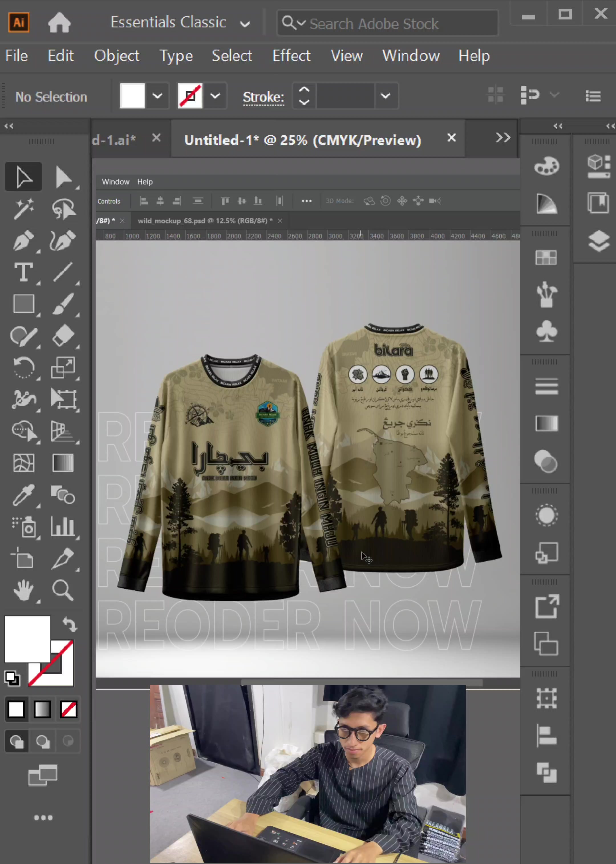616x864 pixels.
Task: Set paint mode to Gradient
Action: [42, 709]
